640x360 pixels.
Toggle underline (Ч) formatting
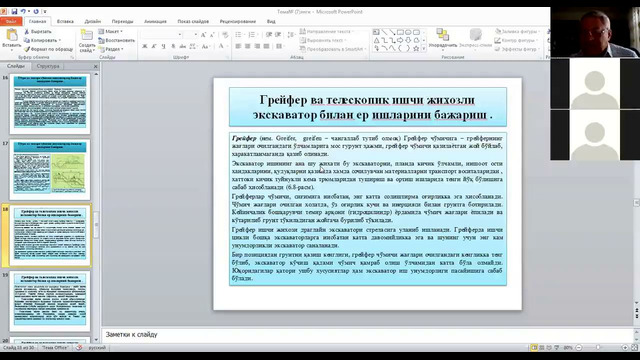pos(163,47)
